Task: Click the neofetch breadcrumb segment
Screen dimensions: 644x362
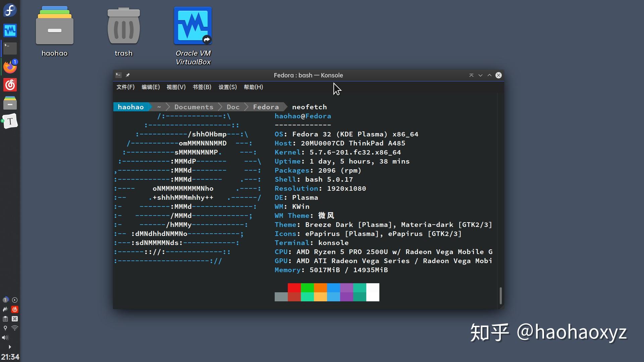Action: point(310,107)
